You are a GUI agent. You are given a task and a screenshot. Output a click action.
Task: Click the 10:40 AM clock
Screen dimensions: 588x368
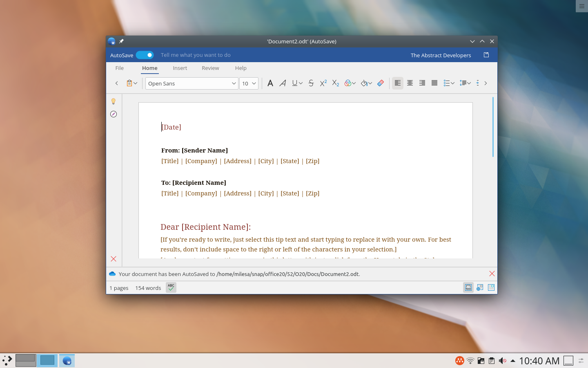539,361
